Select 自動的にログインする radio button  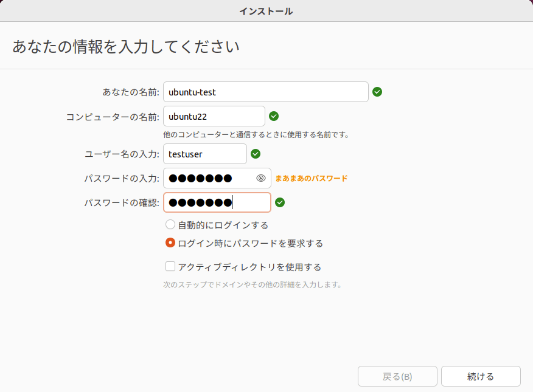(x=170, y=225)
